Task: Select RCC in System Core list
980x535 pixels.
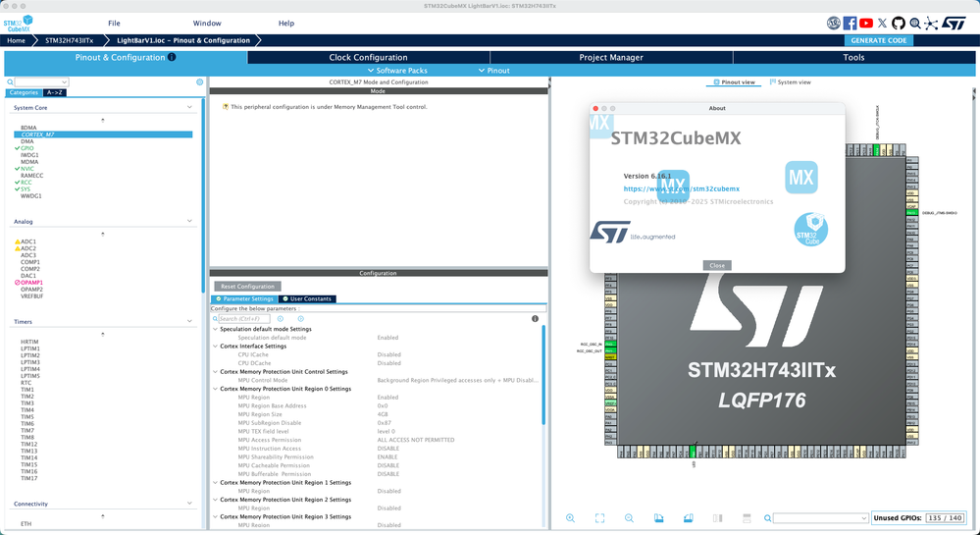Action: point(26,182)
